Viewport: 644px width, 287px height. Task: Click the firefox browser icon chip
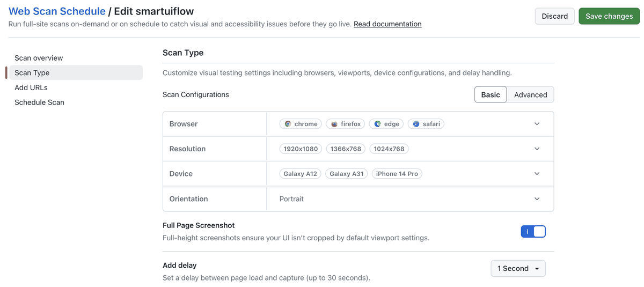pos(346,124)
